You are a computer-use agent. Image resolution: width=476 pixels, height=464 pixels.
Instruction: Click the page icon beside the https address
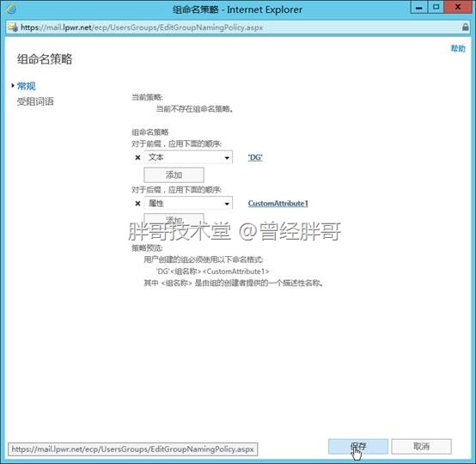pyautogui.click(x=13, y=27)
